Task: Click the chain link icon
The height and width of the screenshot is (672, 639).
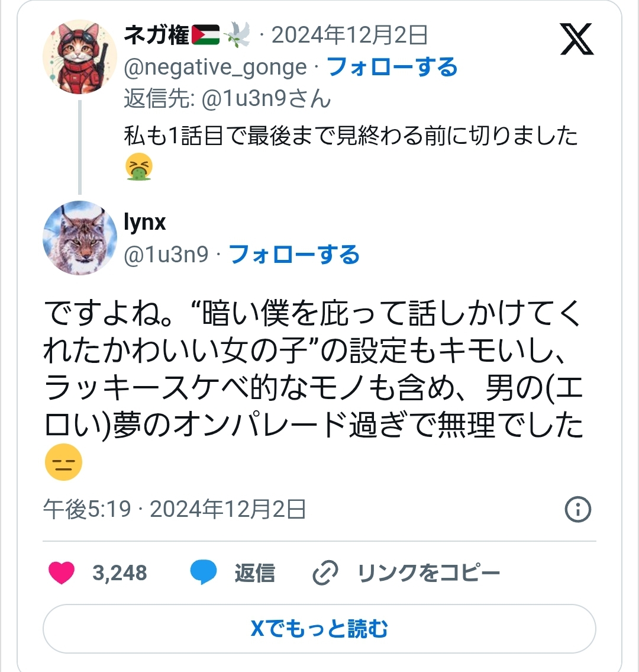Action: [325, 573]
